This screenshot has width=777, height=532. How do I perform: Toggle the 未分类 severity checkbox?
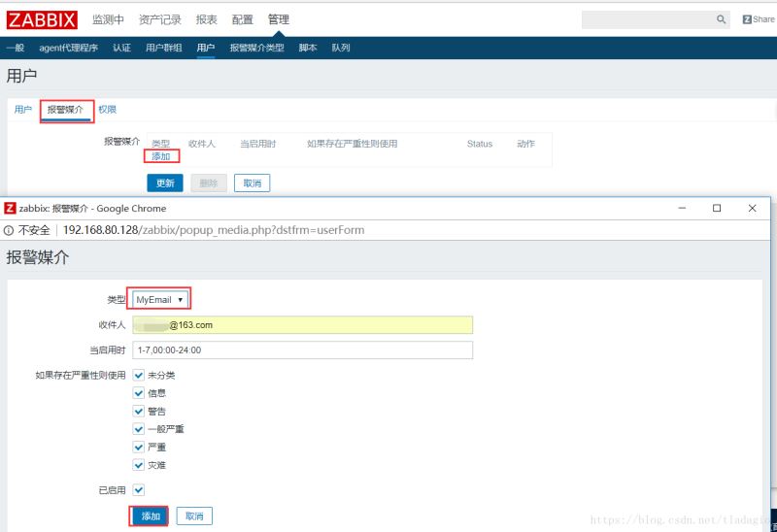(139, 376)
